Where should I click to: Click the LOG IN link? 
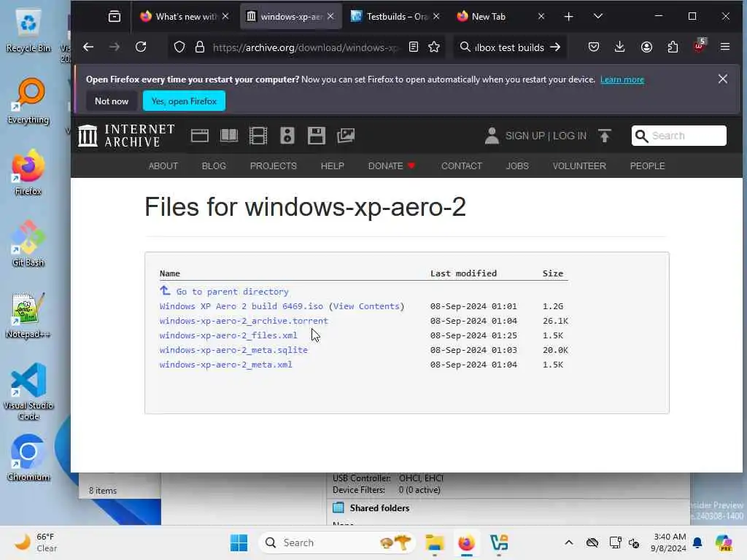click(570, 136)
